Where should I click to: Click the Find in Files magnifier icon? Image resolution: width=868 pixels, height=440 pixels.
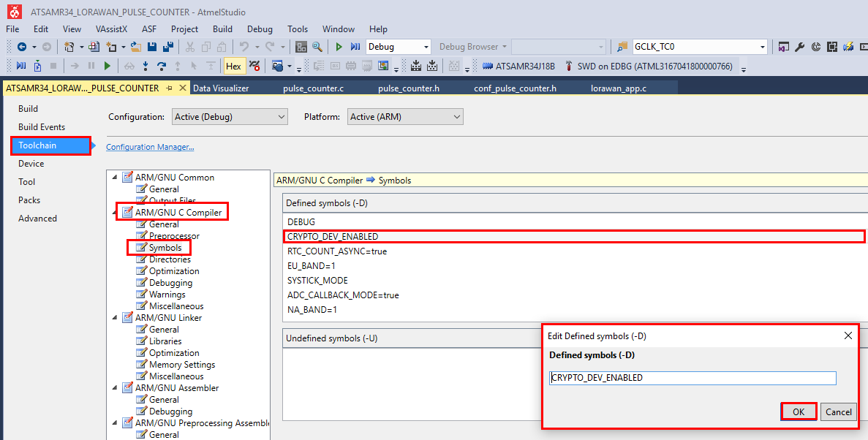317,47
